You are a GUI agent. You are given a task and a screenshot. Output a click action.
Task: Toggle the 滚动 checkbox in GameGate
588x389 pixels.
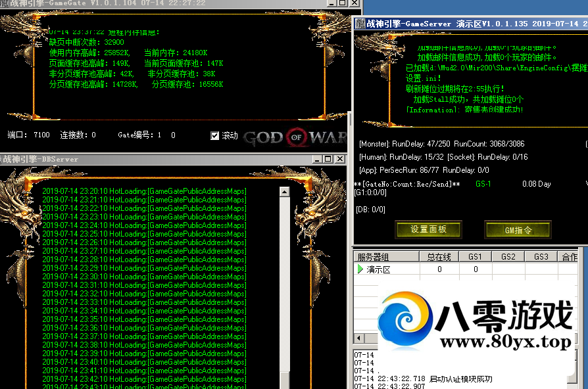[214, 135]
